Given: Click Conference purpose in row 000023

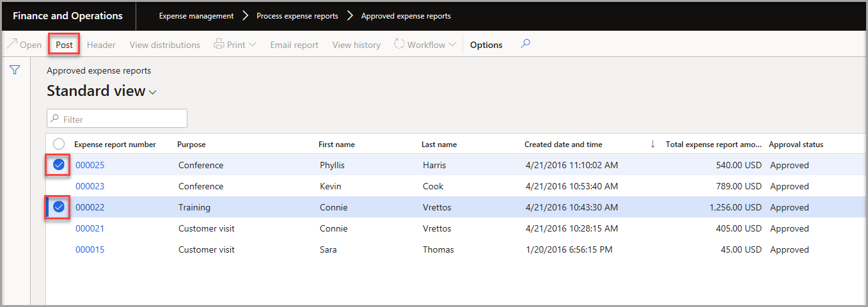Looking at the screenshot, I should coord(201,186).
